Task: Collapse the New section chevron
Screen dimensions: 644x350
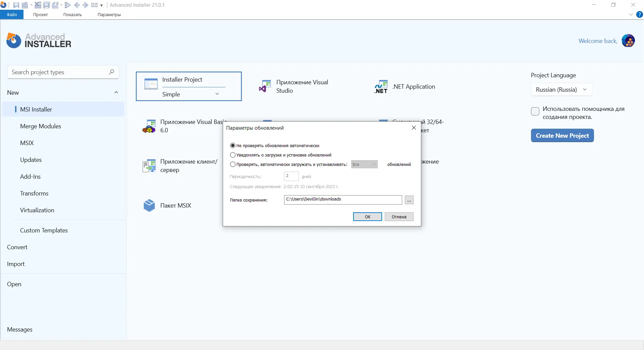Action: tap(116, 92)
